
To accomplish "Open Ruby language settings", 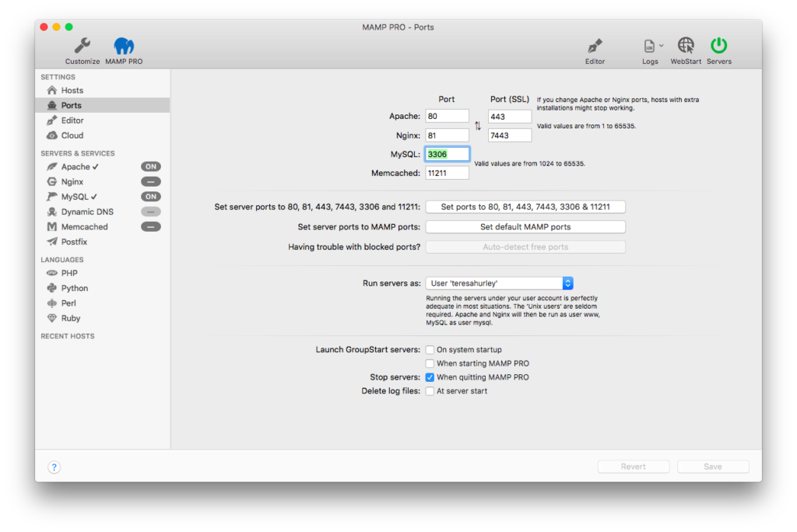I will point(71,318).
